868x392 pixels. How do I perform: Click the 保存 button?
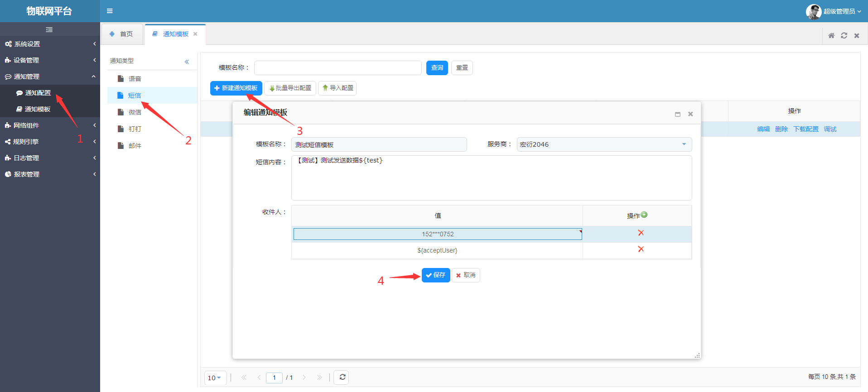(x=435, y=275)
